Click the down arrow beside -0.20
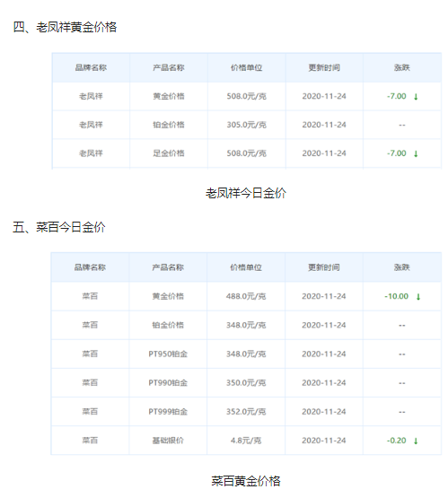The image size is (448, 498). [x=416, y=441]
